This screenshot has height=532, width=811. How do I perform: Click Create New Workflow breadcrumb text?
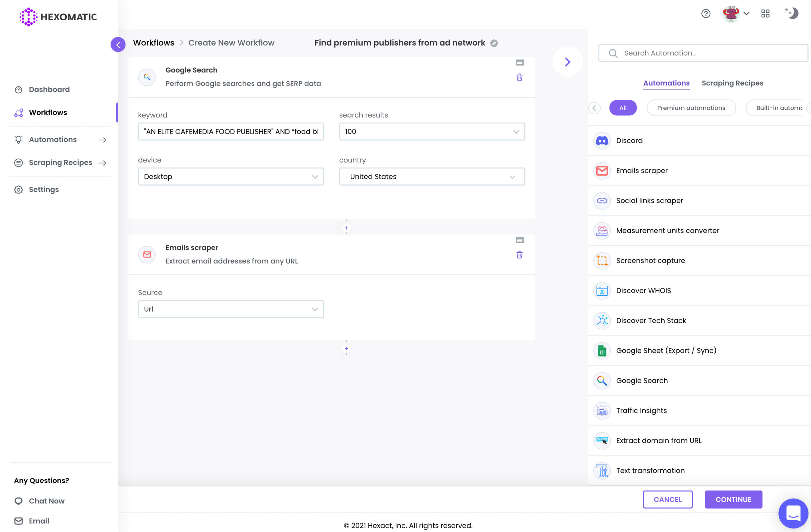click(231, 43)
